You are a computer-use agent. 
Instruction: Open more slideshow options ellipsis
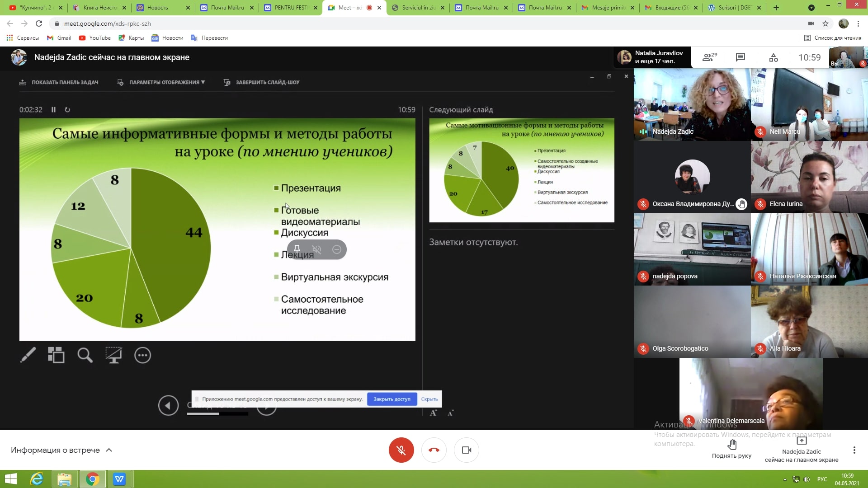[x=142, y=355]
